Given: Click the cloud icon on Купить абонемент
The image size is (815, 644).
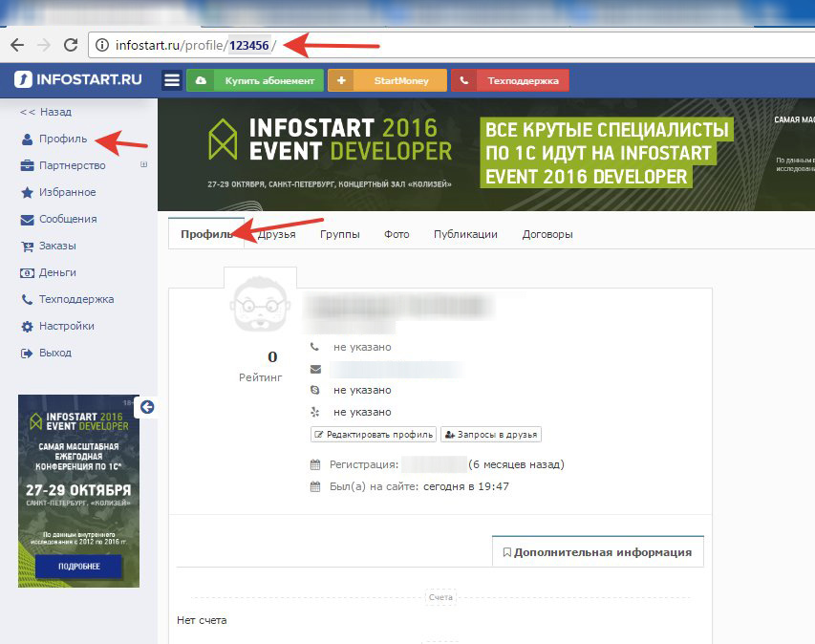Looking at the screenshot, I should tap(201, 80).
